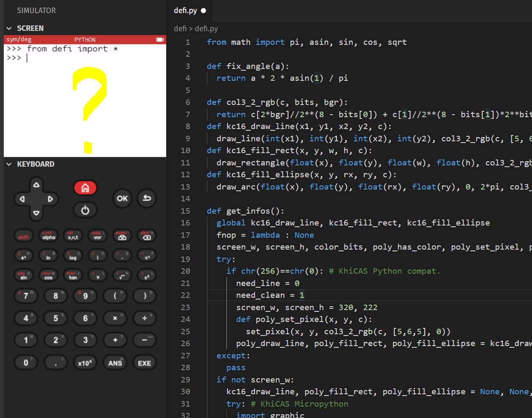Screen dimensions: 532x418
Task: Click the var key
Action: pyautogui.click(x=98, y=235)
